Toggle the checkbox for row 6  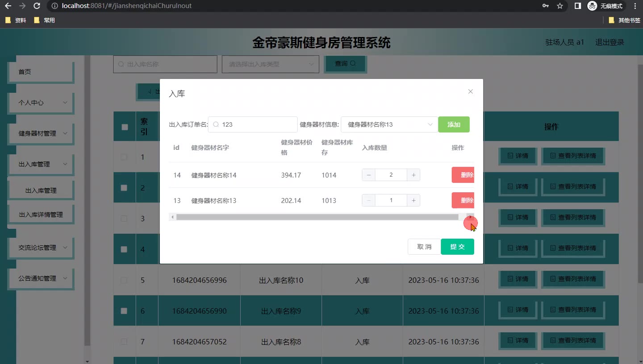point(124,311)
